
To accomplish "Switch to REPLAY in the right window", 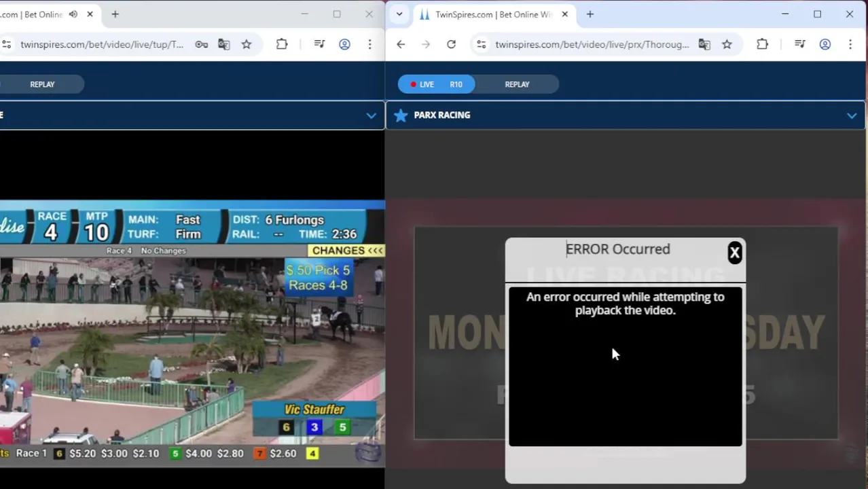I will (517, 84).
